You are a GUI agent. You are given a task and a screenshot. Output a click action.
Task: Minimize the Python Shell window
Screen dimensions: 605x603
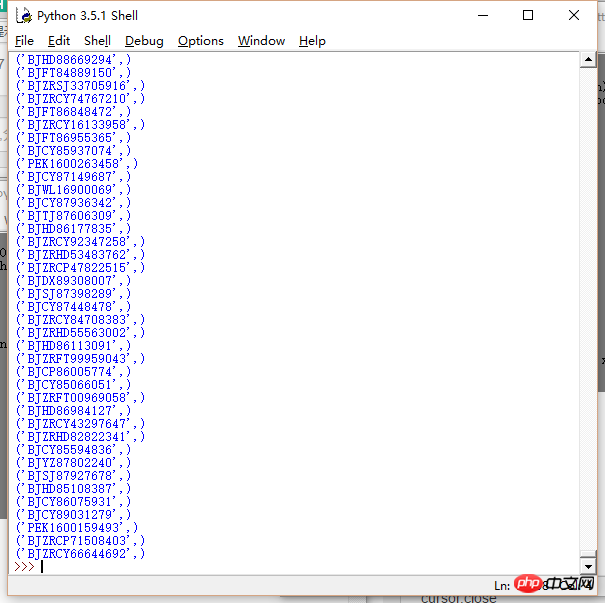pyautogui.click(x=483, y=15)
